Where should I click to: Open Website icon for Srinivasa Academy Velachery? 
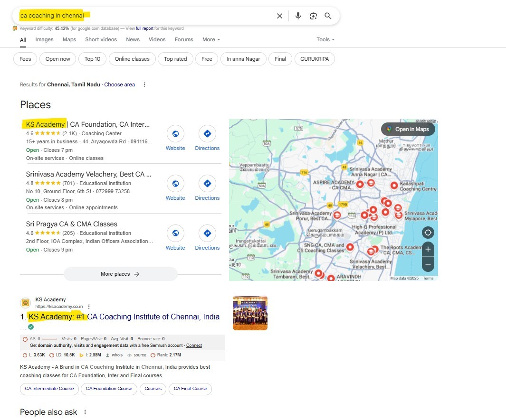(175, 183)
